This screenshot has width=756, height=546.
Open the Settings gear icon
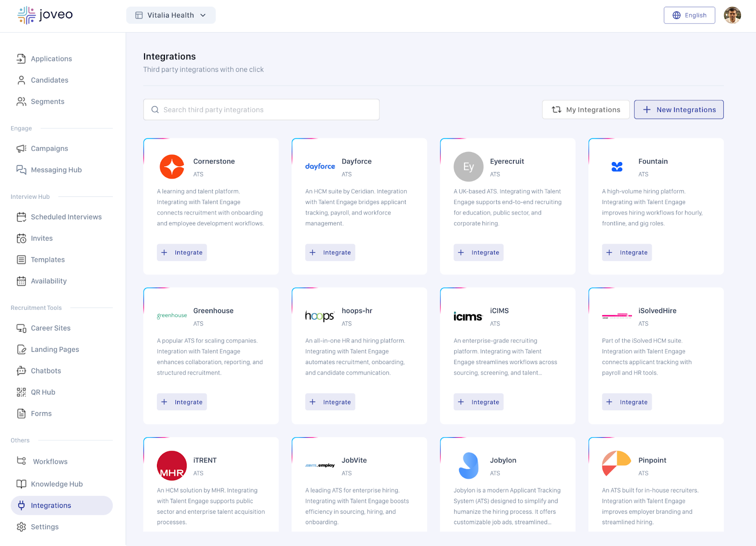(21, 527)
